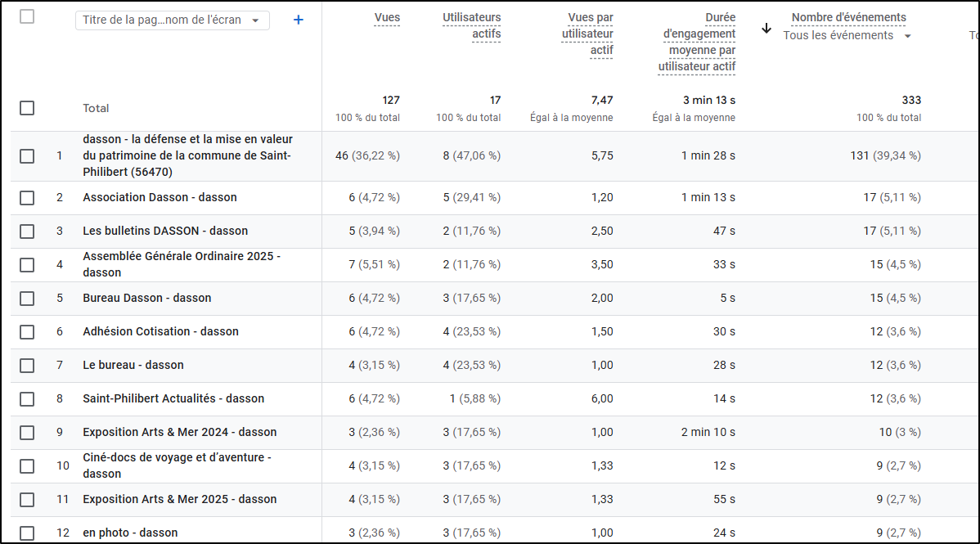Select 'Saint-Philibert Actualités - dasson' row
The height and width of the screenshot is (544, 980).
click(173, 398)
